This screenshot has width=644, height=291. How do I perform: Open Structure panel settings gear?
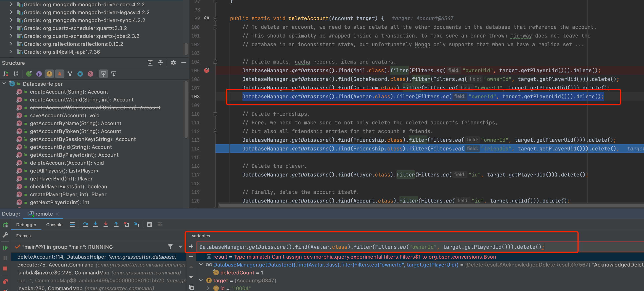[x=173, y=63]
